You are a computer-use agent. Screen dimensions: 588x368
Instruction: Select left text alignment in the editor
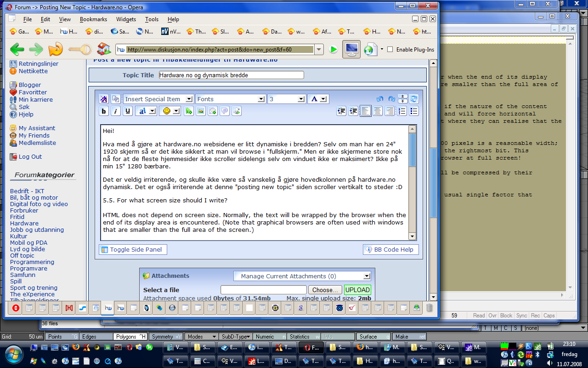point(366,111)
